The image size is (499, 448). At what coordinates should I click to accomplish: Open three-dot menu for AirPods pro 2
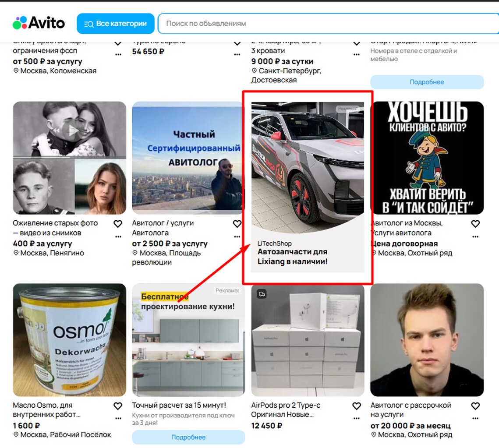[x=356, y=419]
